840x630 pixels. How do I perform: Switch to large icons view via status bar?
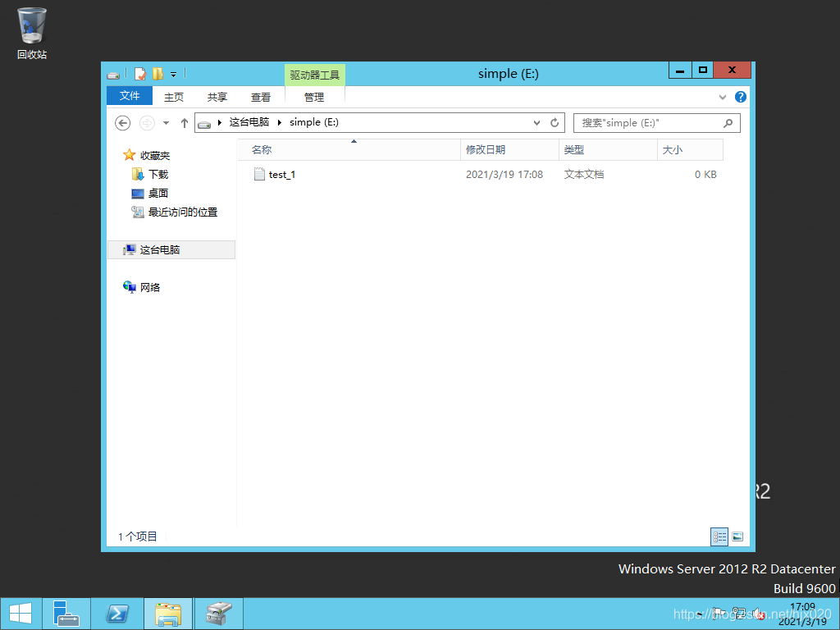coord(737,536)
